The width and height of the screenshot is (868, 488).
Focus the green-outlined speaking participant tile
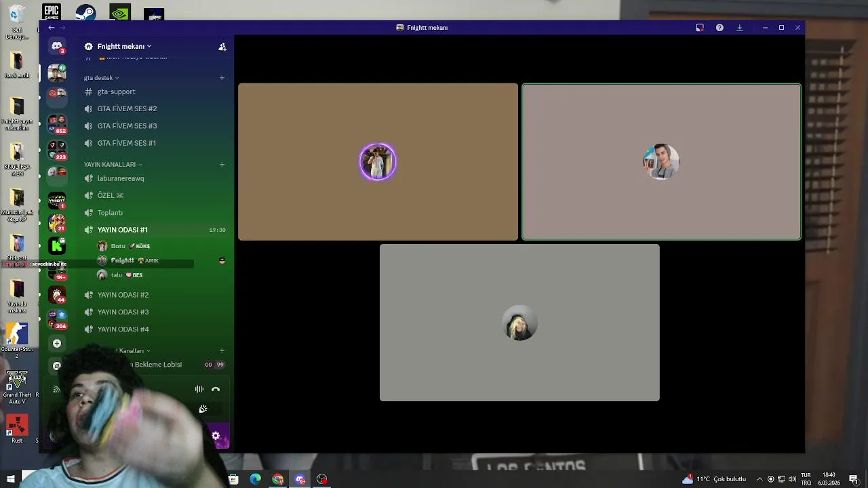tap(661, 162)
